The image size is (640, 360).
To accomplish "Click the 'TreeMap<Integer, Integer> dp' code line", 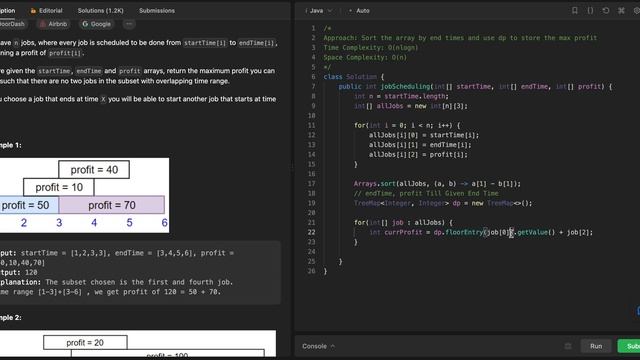I will point(443,203).
